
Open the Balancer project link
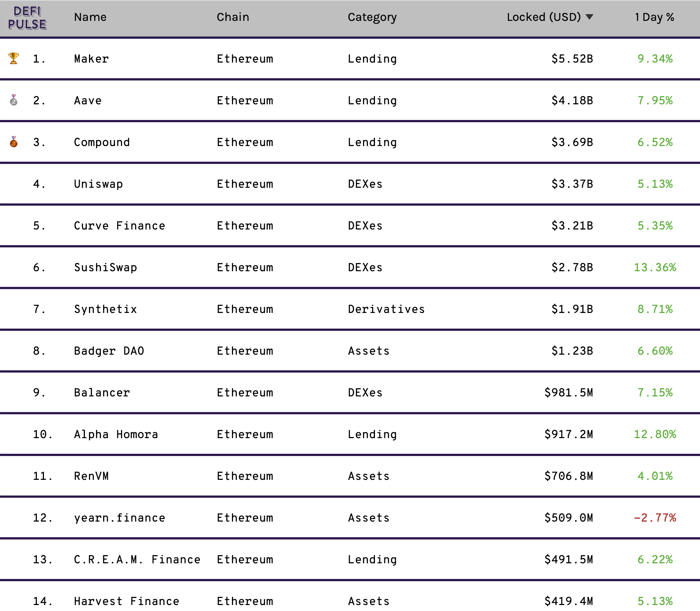coord(102,393)
